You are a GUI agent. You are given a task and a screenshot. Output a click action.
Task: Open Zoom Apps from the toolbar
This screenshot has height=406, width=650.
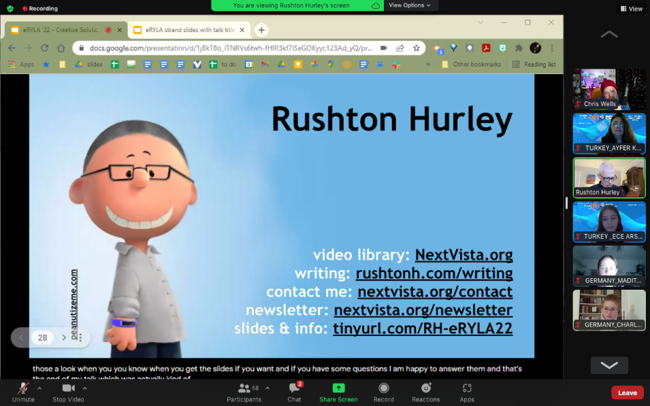tap(467, 392)
